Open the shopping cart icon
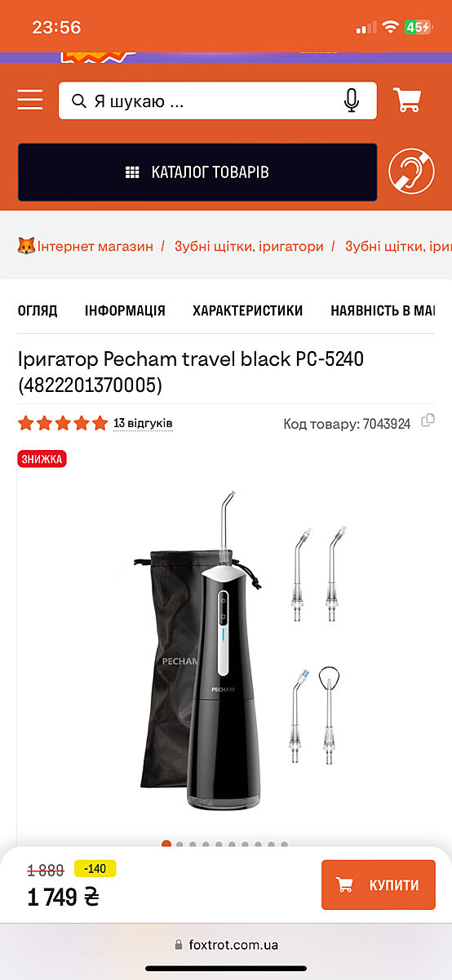 (407, 100)
